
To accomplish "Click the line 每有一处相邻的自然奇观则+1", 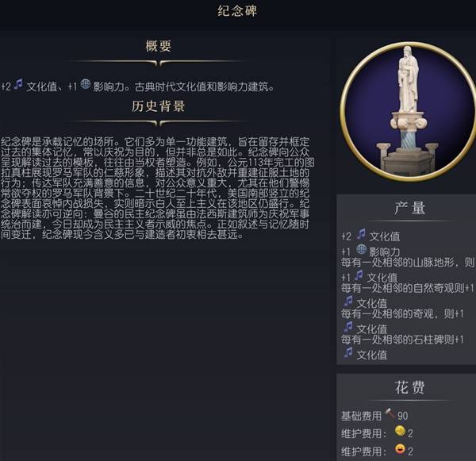I will [x=408, y=288].
